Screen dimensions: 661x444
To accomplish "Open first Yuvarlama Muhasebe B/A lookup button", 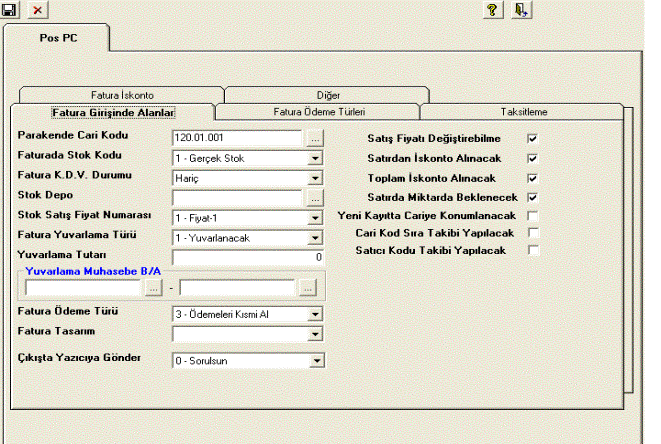I will tap(153, 288).
